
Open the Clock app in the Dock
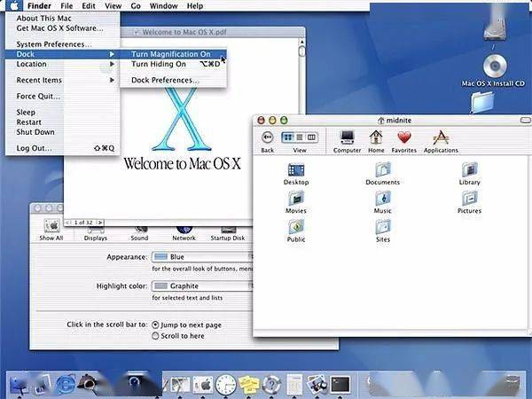point(225,385)
